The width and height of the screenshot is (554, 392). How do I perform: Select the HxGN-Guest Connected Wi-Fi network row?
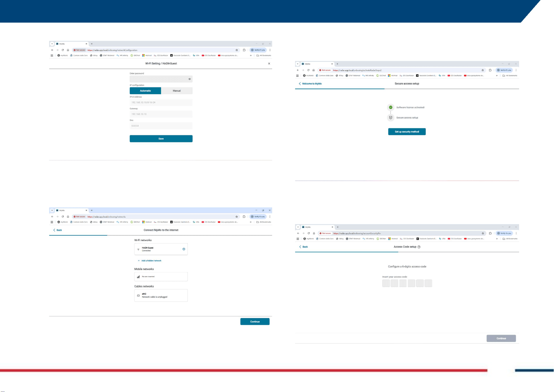click(161, 249)
